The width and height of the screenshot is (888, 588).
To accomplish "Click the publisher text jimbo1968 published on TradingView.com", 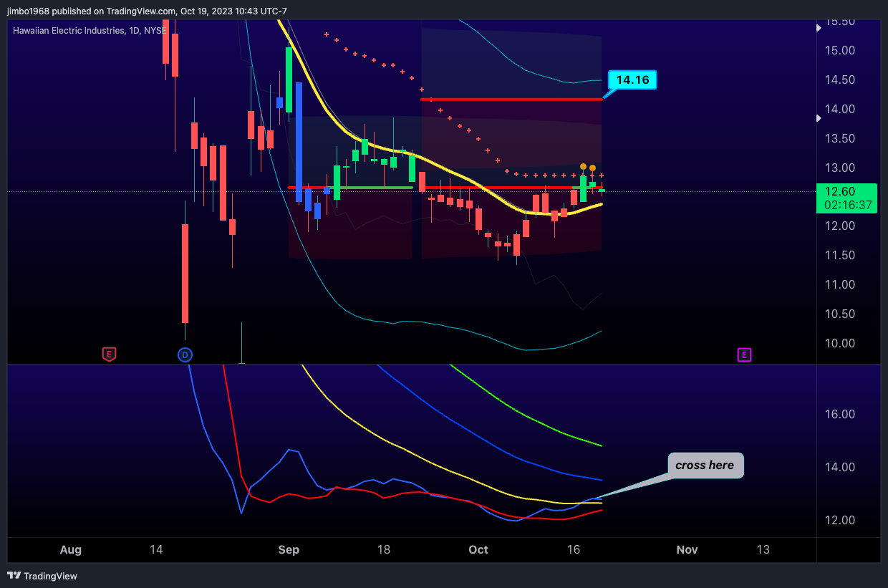I will pos(92,11).
